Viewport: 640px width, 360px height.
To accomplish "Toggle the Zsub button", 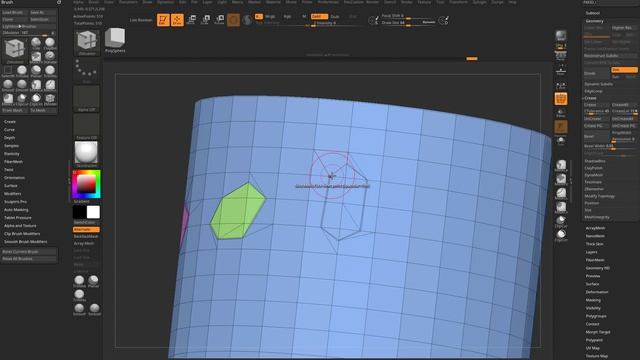I will coord(335,16).
